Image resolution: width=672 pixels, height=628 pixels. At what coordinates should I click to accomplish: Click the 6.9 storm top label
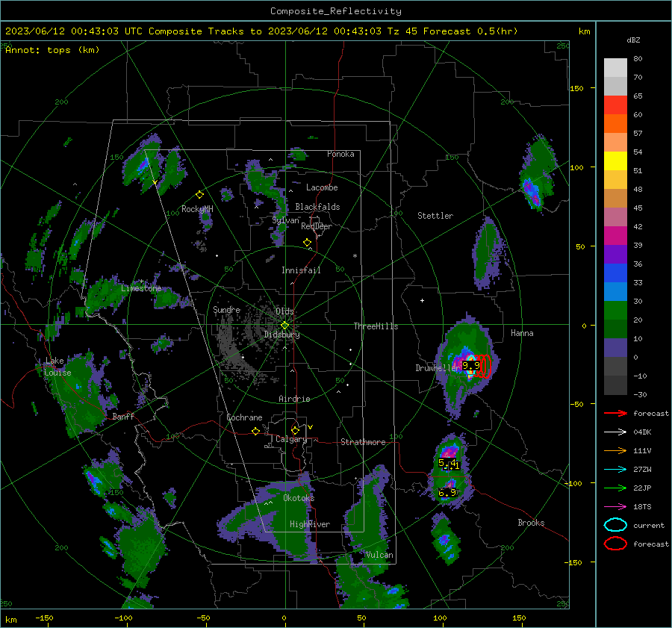[x=447, y=493]
